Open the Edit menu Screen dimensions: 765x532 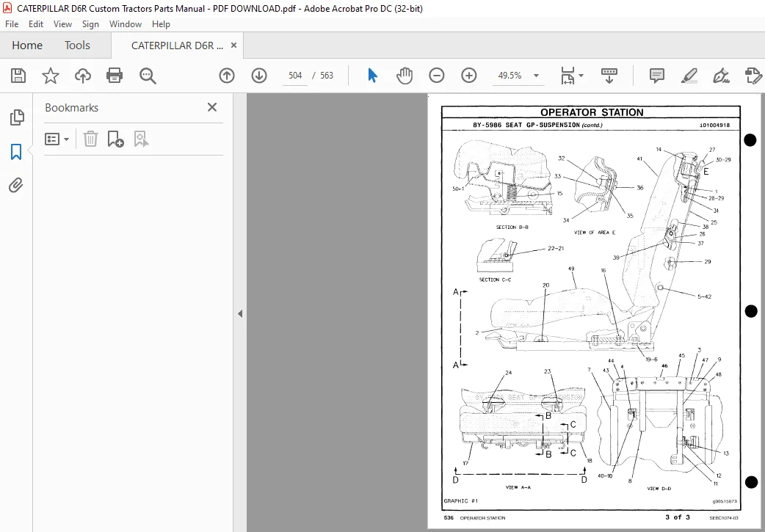coord(36,24)
